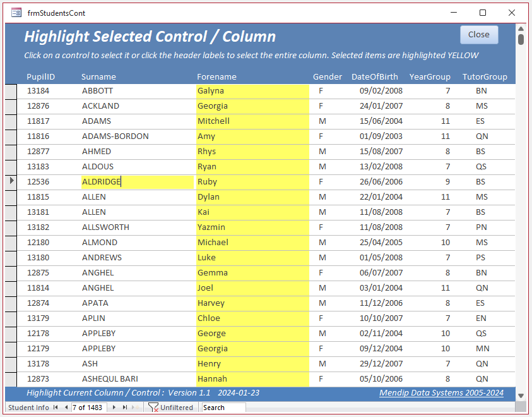This screenshot has height=417, width=532.
Task: Click forename Chloe
Action: coord(209,318)
